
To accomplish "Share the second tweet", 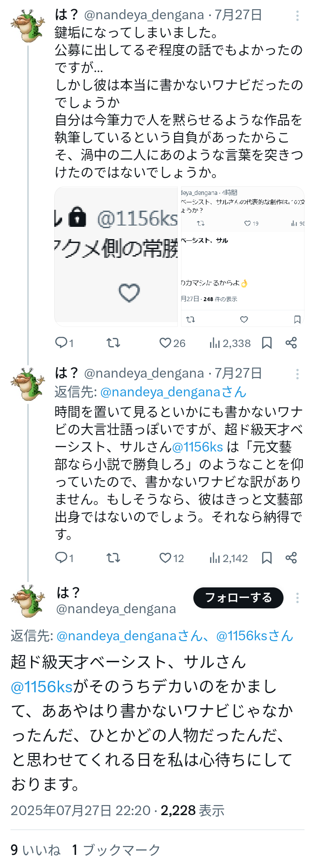I will coord(291,558).
